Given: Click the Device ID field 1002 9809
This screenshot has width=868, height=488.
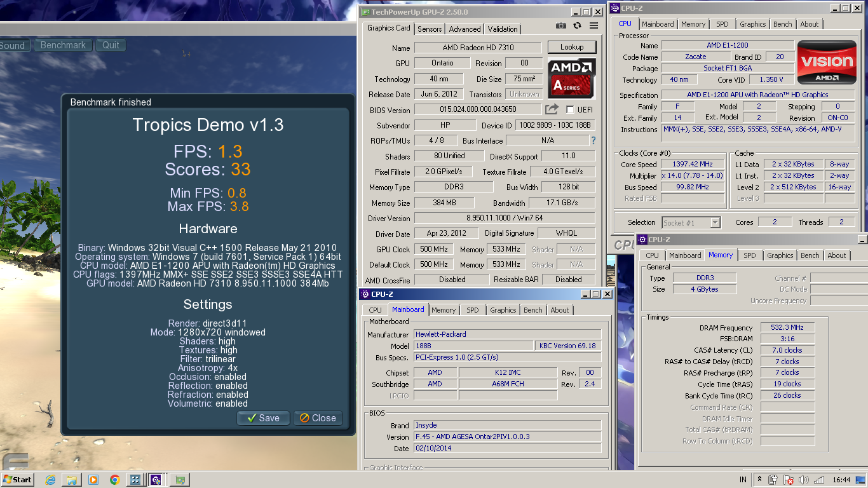Looking at the screenshot, I should tap(554, 125).
